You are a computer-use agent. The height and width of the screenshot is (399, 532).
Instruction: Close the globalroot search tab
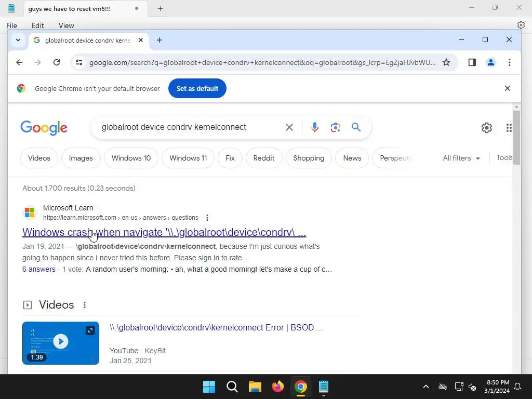[x=141, y=40]
